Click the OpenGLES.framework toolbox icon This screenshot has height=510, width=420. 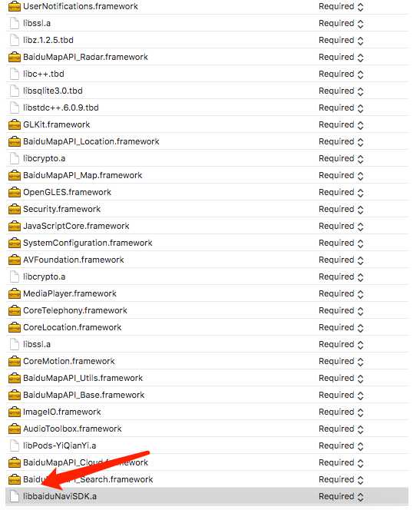[15, 193]
